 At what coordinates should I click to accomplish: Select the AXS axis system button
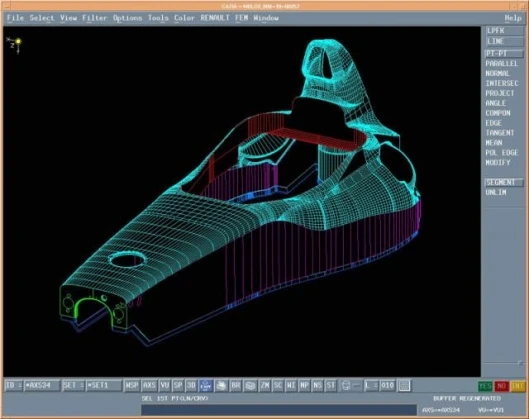(x=149, y=385)
